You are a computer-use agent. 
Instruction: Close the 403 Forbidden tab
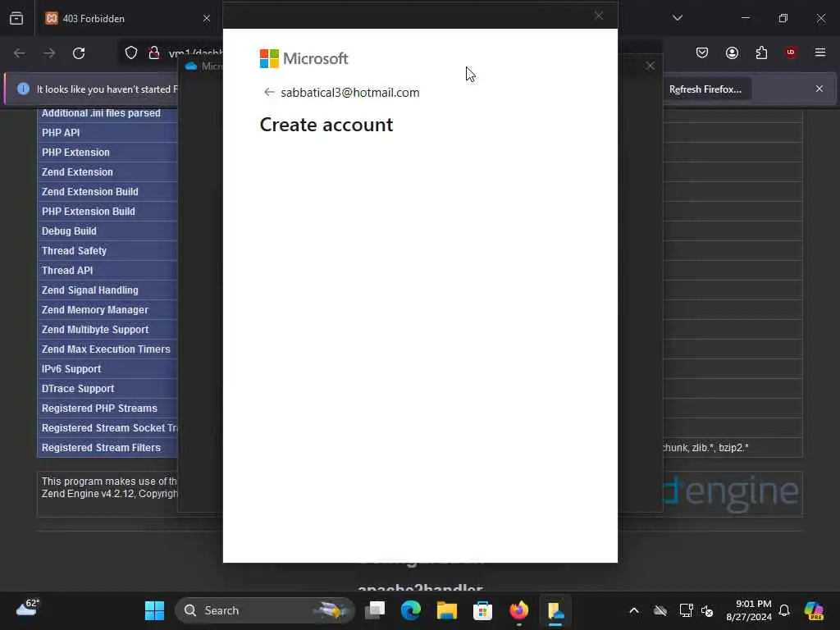point(207,18)
